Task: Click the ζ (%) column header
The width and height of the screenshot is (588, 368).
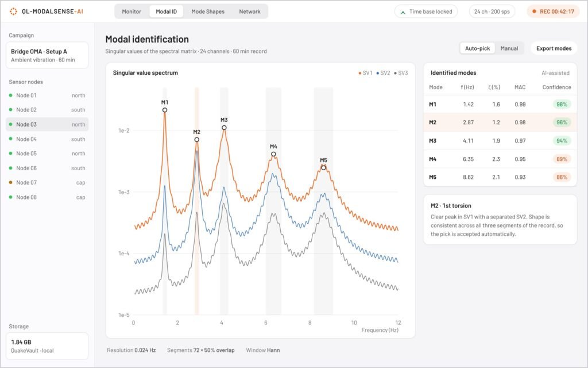Action: tap(494, 87)
